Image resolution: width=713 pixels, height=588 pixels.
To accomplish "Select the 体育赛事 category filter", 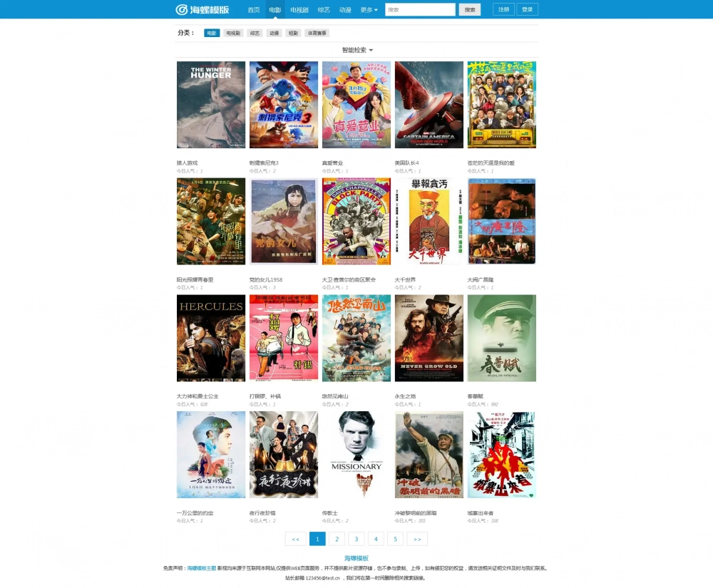I will (317, 33).
